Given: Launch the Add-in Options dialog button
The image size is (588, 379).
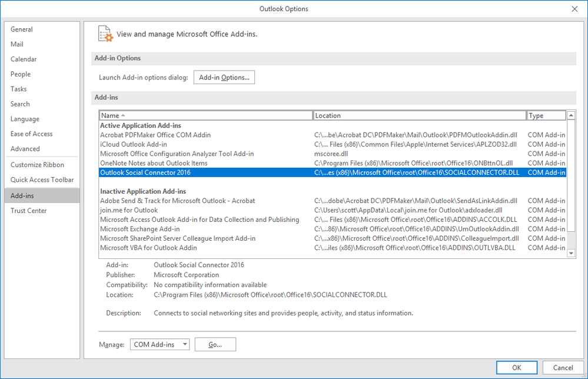Looking at the screenshot, I should tap(224, 78).
